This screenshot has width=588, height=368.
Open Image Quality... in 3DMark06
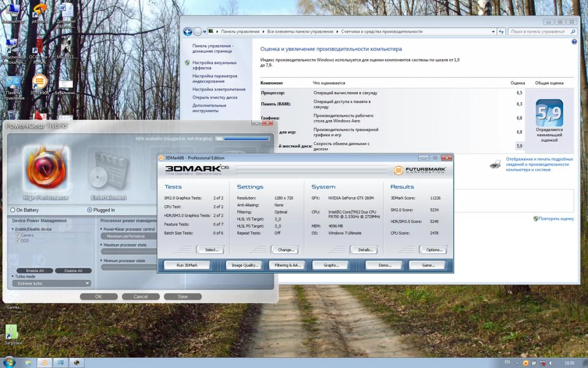click(245, 265)
